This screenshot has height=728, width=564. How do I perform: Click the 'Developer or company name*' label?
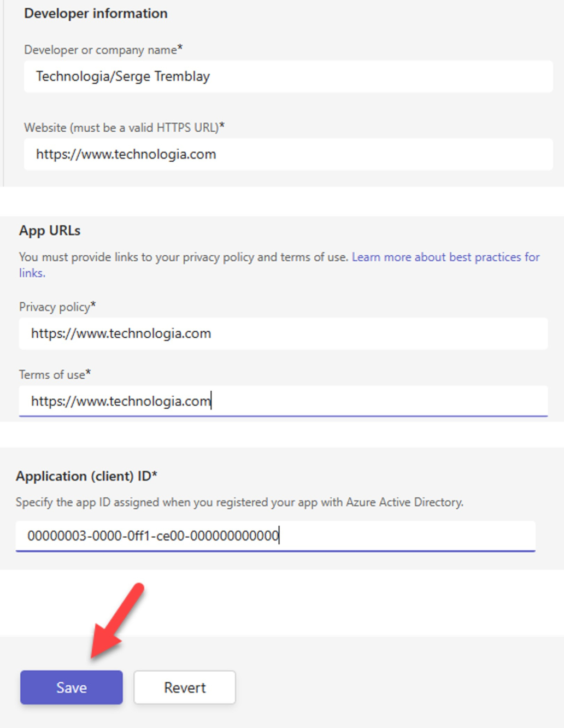tap(103, 50)
